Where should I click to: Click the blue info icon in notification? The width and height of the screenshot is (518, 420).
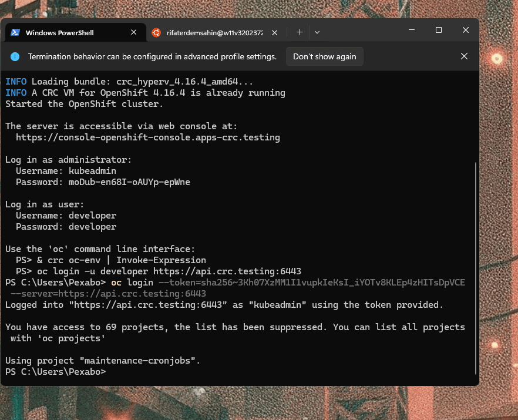[x=15, y=56]
